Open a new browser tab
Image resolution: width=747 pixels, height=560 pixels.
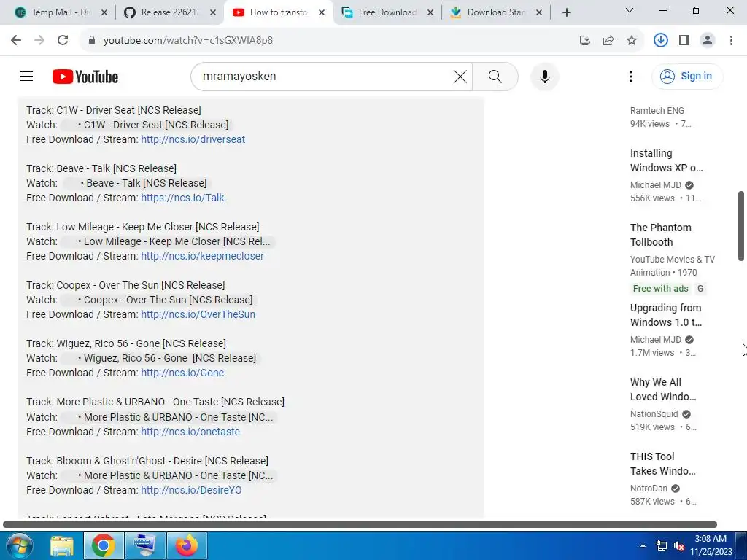pyautogui.click(x=566, y=12)
